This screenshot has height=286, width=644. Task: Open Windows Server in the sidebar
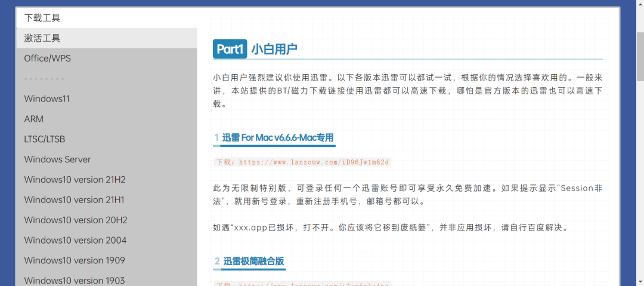[107, 159]
